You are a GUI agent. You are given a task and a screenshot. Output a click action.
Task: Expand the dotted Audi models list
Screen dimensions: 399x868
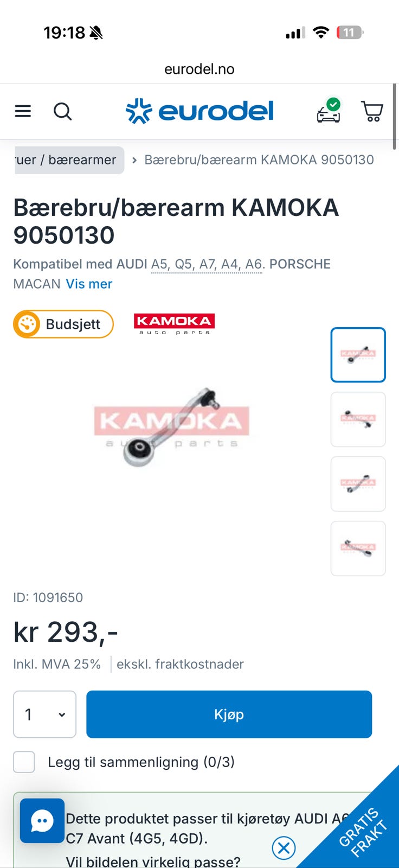(207, 264)
